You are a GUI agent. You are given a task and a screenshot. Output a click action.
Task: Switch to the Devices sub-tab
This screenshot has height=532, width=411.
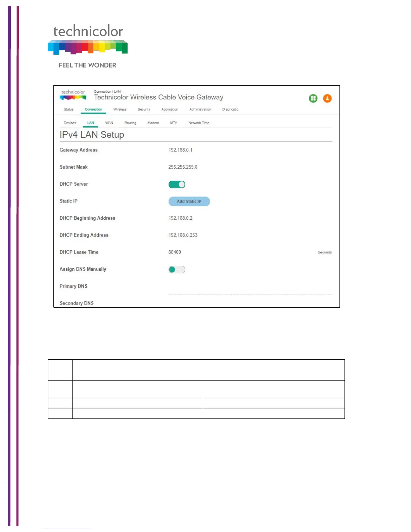click(70, 123)
